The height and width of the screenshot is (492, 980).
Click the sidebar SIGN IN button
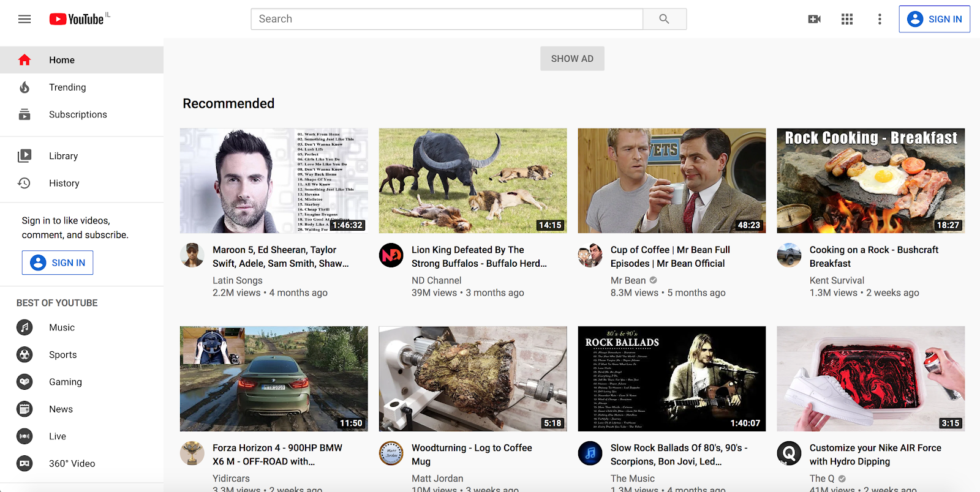click(x=58, y=263)
